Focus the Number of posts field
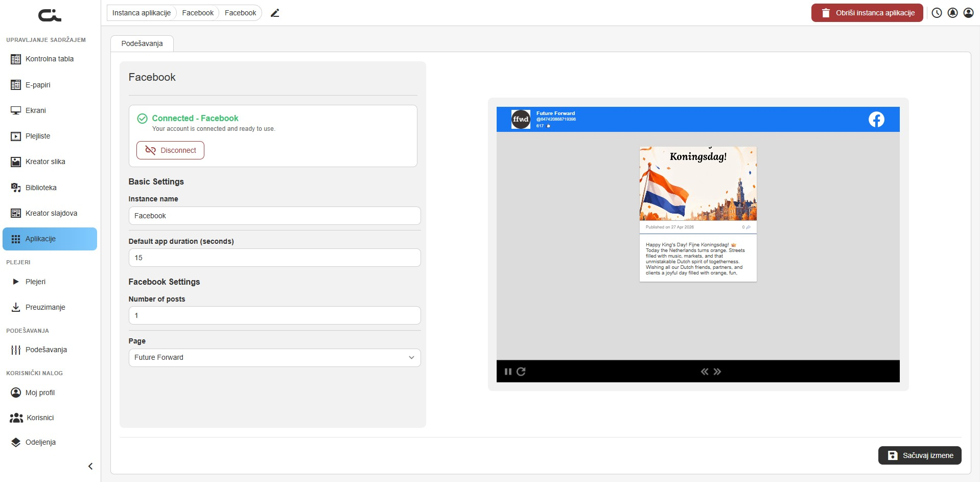Viewport: 980px width, 482px height. [x=274, y=315]
